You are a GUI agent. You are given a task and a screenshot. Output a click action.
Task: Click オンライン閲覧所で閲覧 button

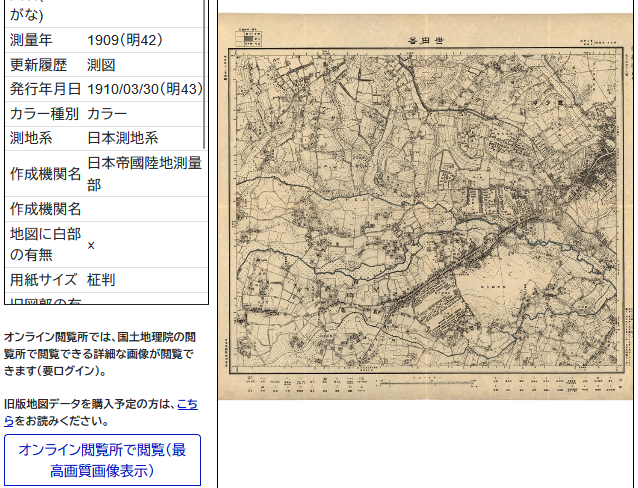pyautogui.click(x=103, y=460)
